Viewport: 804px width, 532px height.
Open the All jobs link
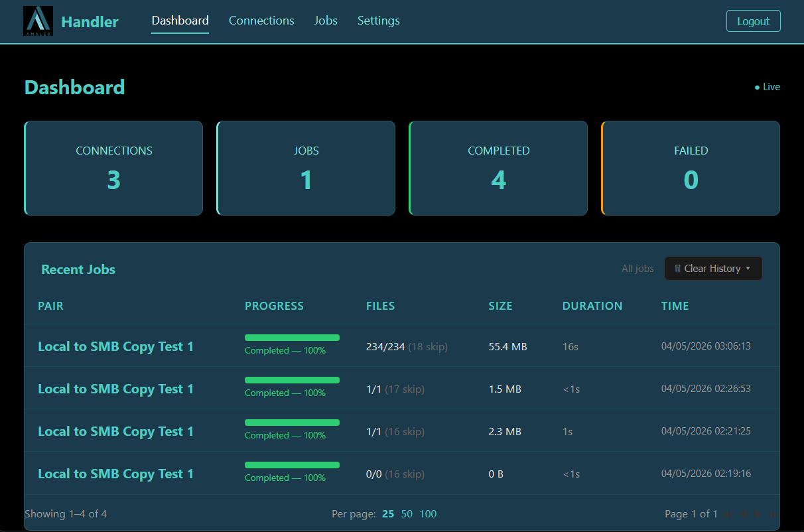click(637, 269)
